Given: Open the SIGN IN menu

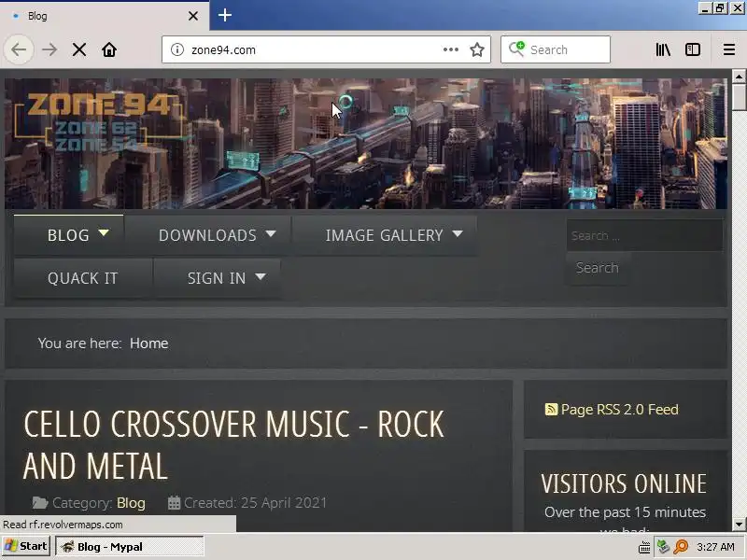Looking at the screenshot, I should point(218,278).
